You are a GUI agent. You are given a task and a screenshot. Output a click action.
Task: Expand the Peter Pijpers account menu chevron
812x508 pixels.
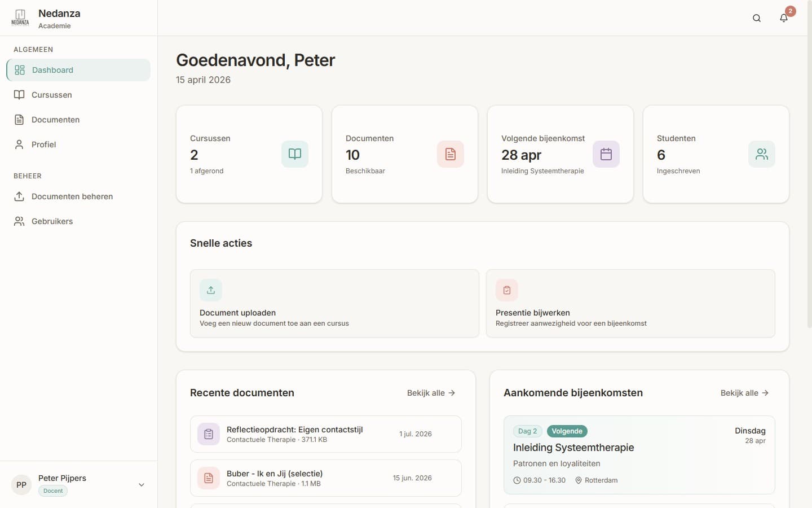[142, 484]
